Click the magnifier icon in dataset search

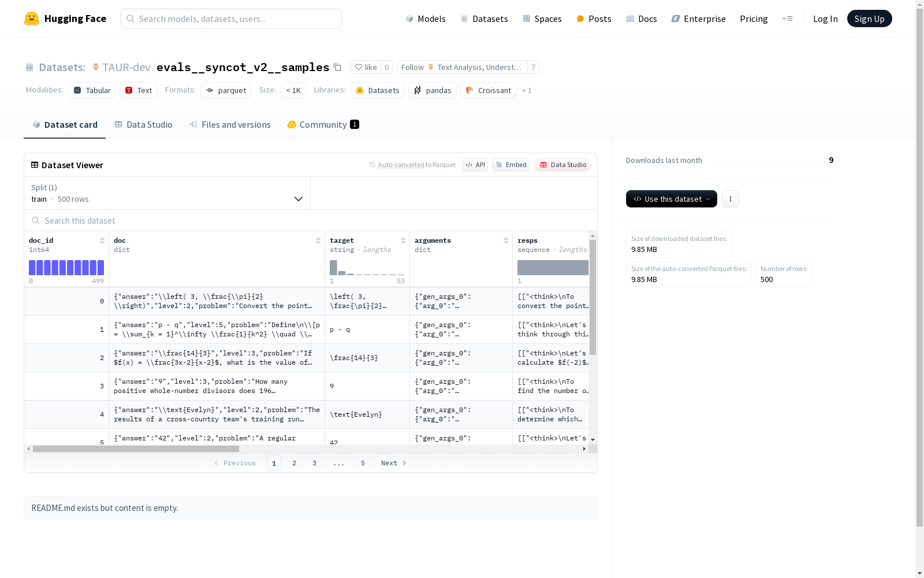[36, 220]
